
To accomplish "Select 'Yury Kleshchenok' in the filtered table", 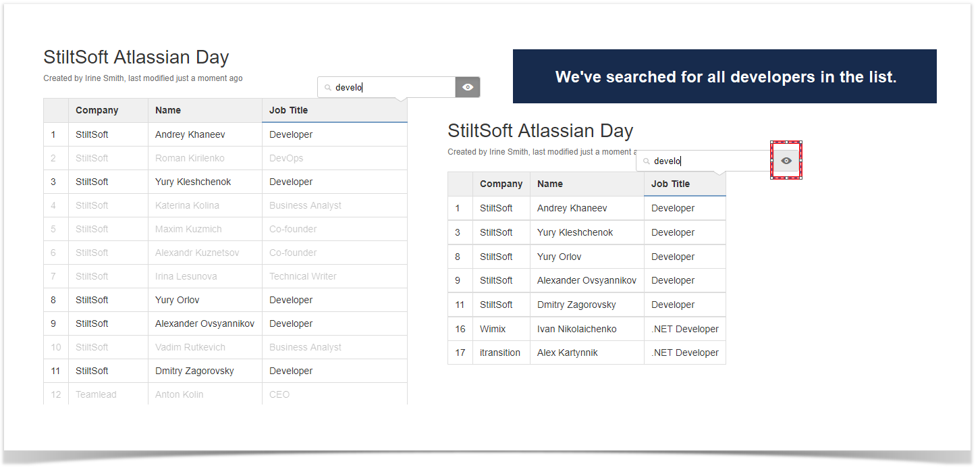I will 587,232.
